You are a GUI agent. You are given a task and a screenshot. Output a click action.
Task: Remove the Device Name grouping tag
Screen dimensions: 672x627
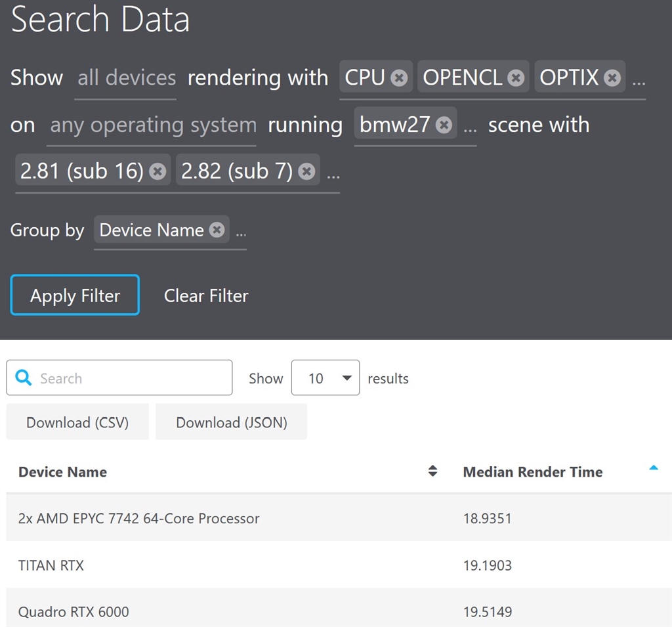pos(217,230)
